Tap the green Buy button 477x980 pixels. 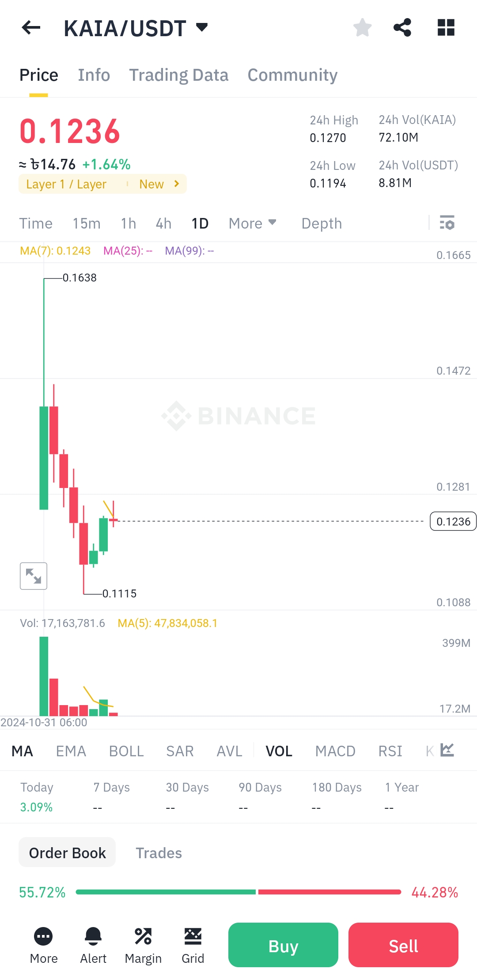tap(283, 945)
